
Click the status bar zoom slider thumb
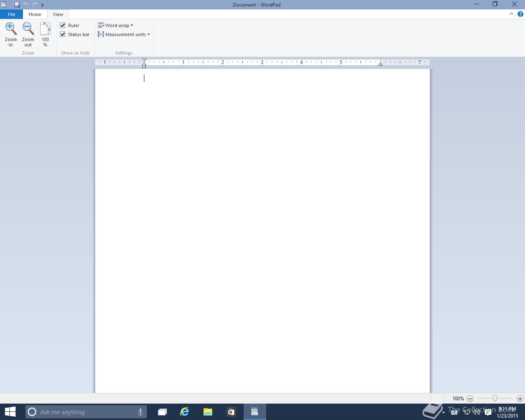point(495,398)
